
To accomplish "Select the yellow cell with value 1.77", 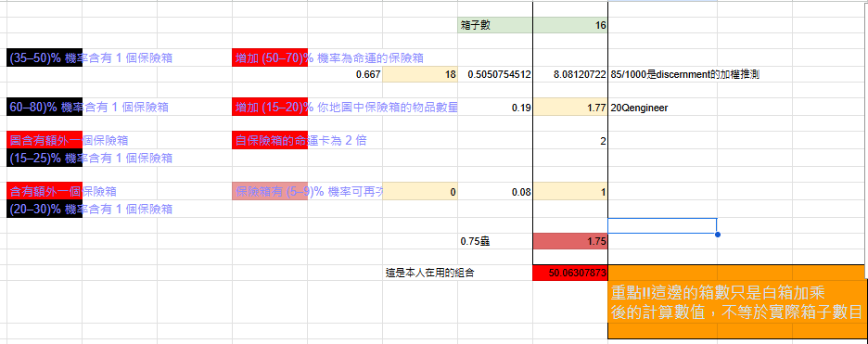I will tap(569, 108).
